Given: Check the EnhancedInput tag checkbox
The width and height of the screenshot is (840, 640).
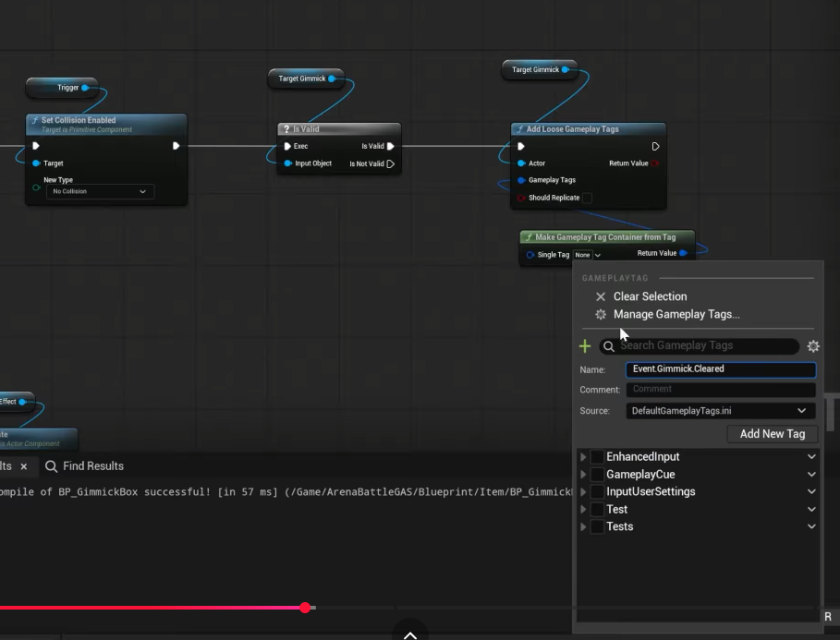Looking at the screenshot, I should click(597, 457).
